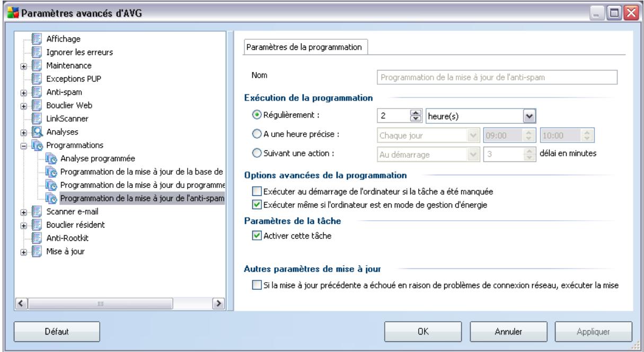Image resolution: width=644 pixels, height=352 pixels.
Task: Expand the Bouclier résident node
Action: coord(24,225)
